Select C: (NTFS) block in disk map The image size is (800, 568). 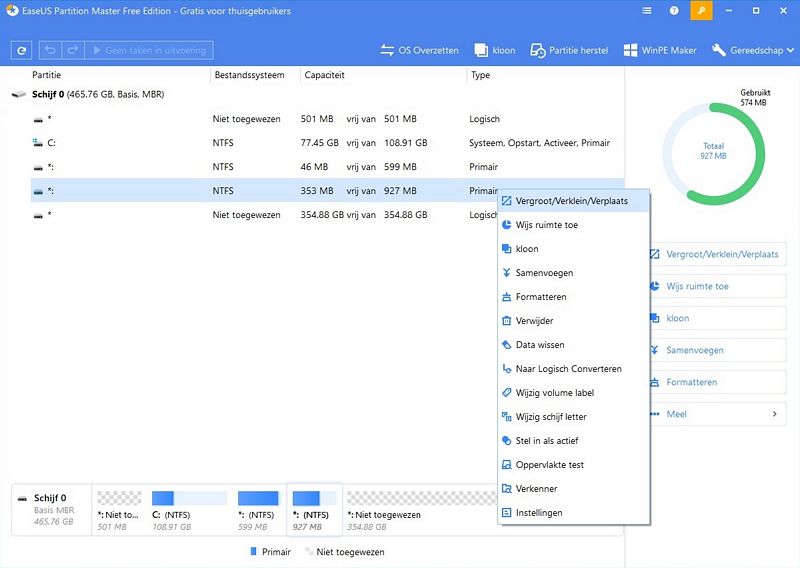coord(189,510)
